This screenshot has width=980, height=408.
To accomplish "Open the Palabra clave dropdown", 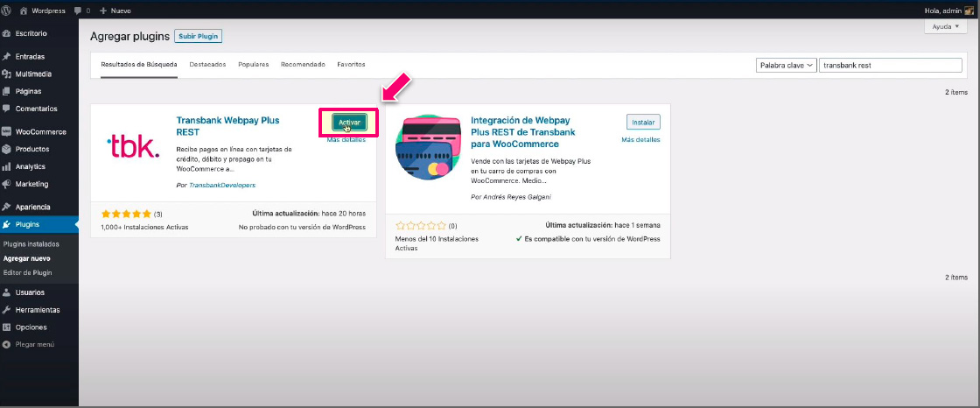I will (x=787, y=65).
